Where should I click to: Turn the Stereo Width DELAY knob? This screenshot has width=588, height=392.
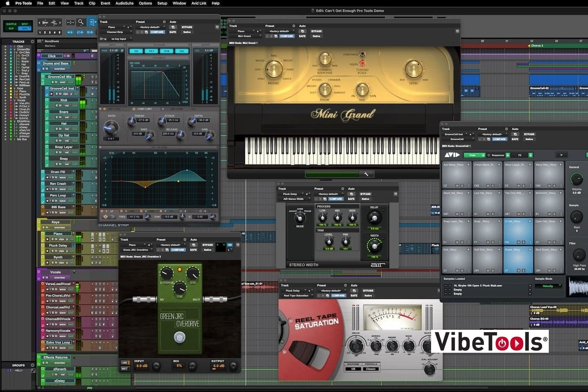pyautogui.click(x=374, y=217)
